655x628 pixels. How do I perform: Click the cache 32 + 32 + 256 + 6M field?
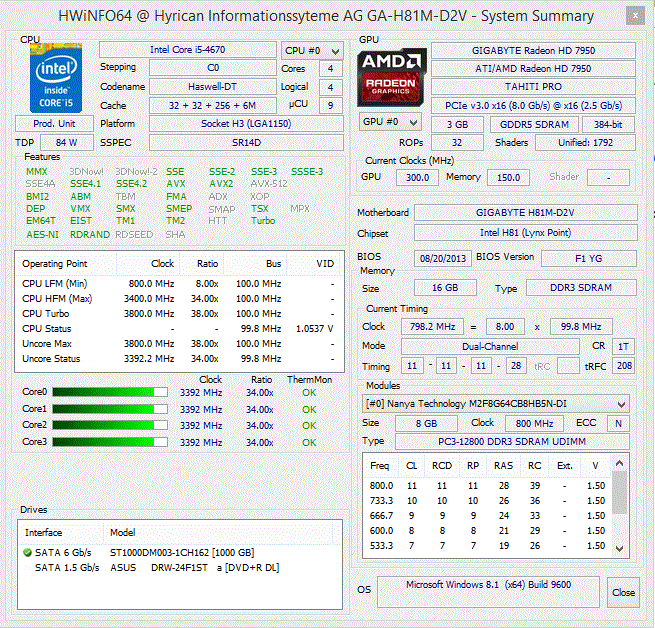pyautogui.click(x=213, y=105)
